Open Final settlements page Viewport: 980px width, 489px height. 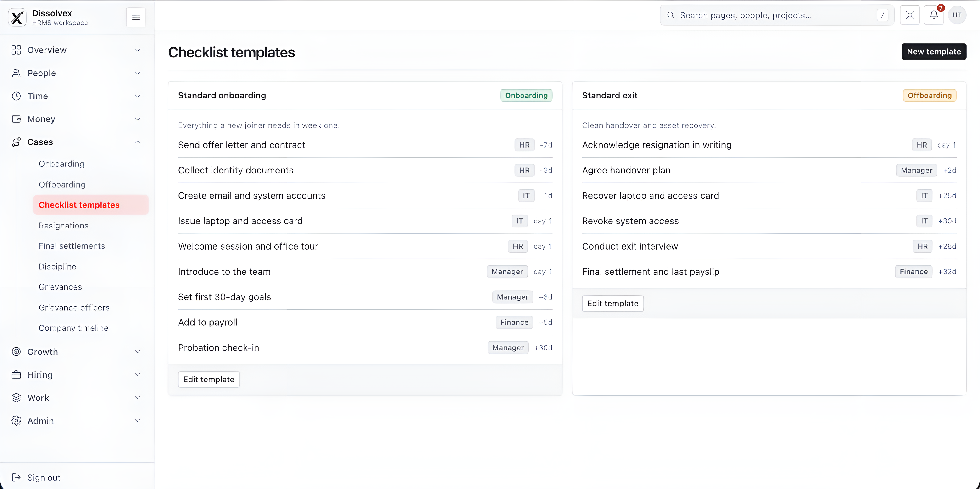[x=90, y=246]
